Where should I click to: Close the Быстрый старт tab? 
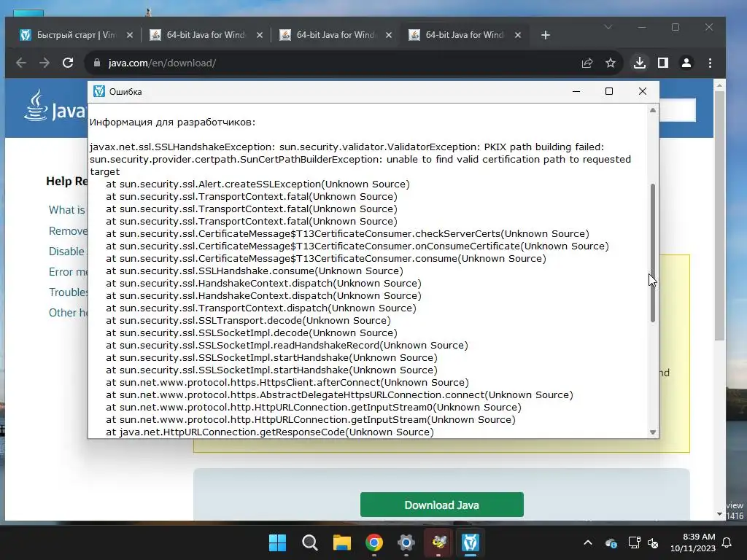130,35
